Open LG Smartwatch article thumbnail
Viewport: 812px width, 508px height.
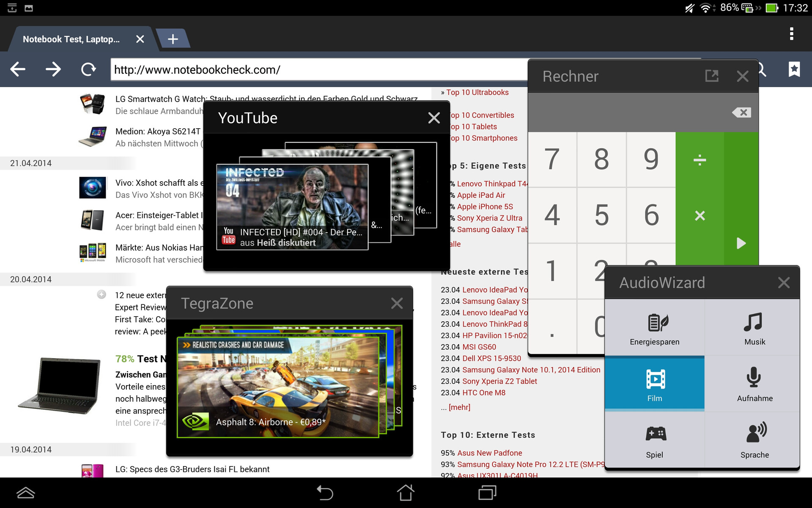(x=92, y=104)
